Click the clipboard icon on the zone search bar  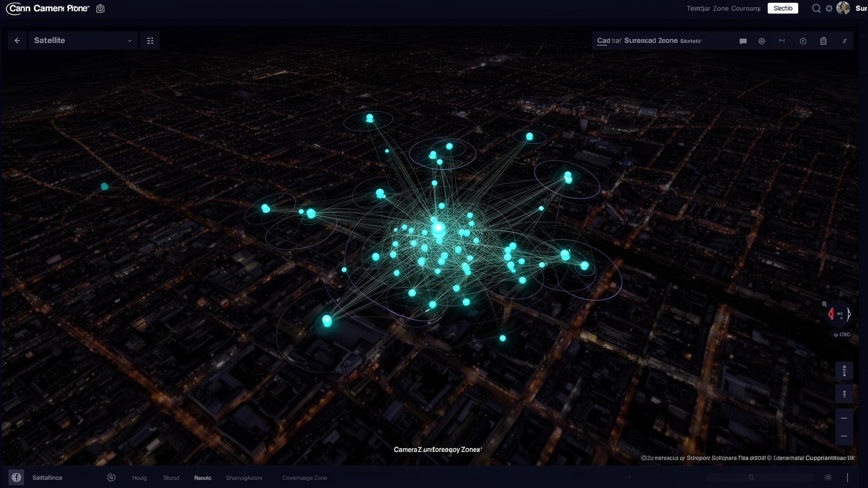click(x=823, y=41)
